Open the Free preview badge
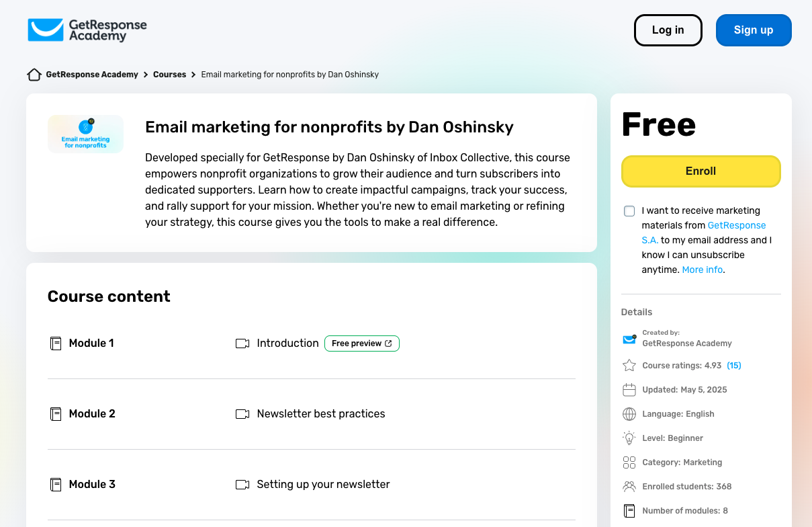 pyautogui.click(x=361, y=343)
